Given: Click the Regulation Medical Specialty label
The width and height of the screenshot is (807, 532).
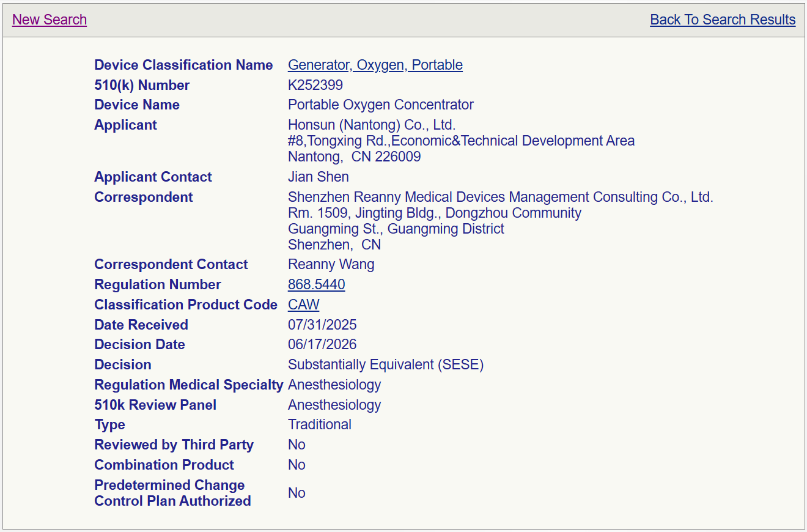Looking at the screenshot, I should [x=189, y=385].
